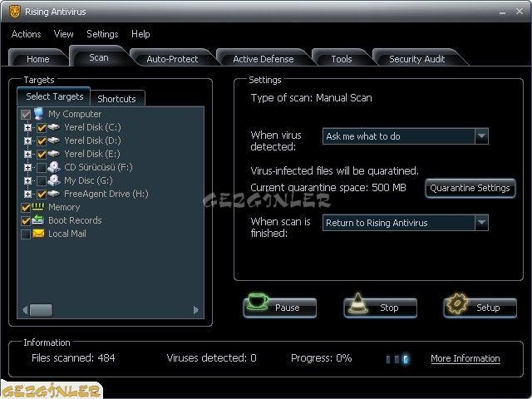The image size is (532, 399).
Task: Click the Rising Antivirus lion logo icon
Action: [14, 12]
